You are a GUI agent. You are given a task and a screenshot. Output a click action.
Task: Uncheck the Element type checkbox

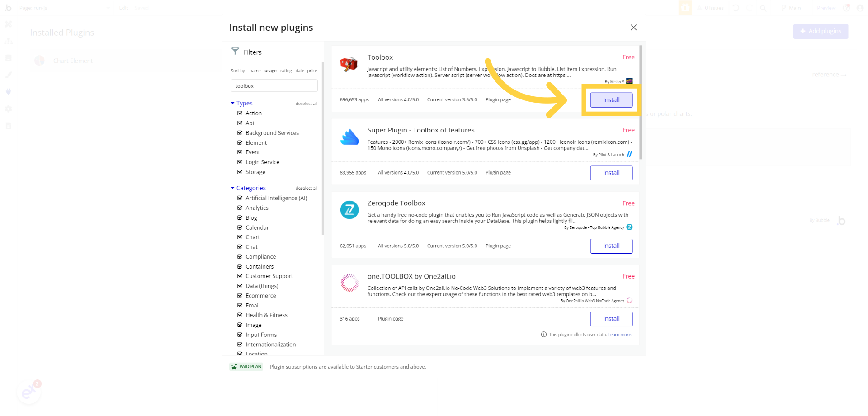[x=240, y=142]
